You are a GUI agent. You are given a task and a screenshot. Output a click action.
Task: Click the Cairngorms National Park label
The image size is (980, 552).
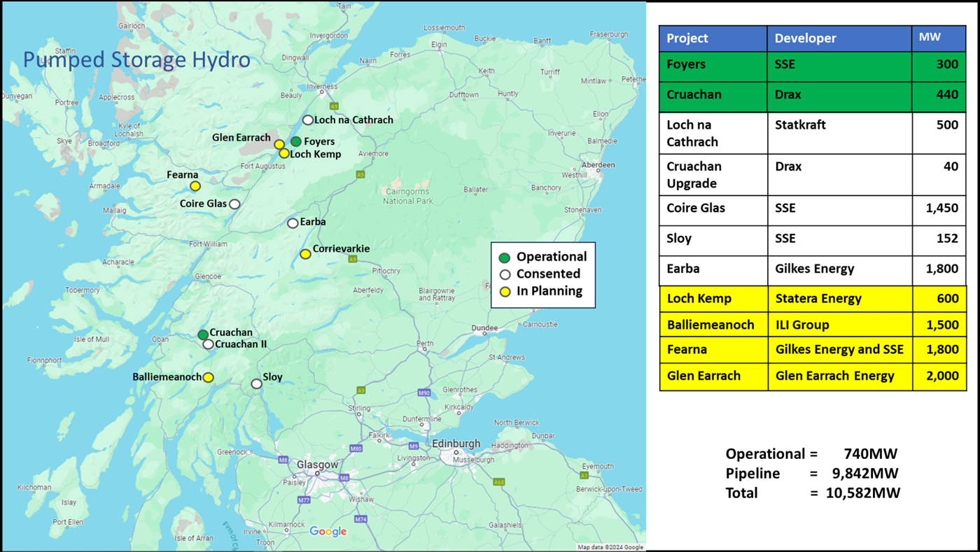click(x=408, y=197)
